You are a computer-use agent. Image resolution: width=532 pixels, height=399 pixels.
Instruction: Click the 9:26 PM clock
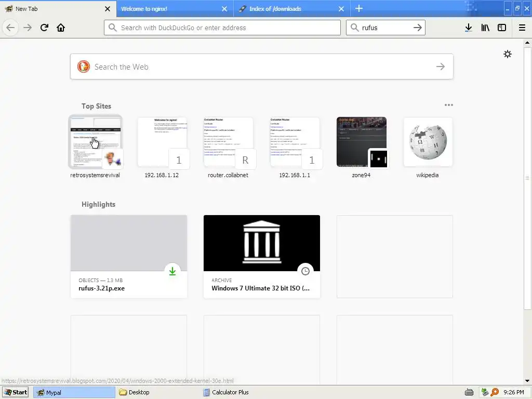click(514, 392)
